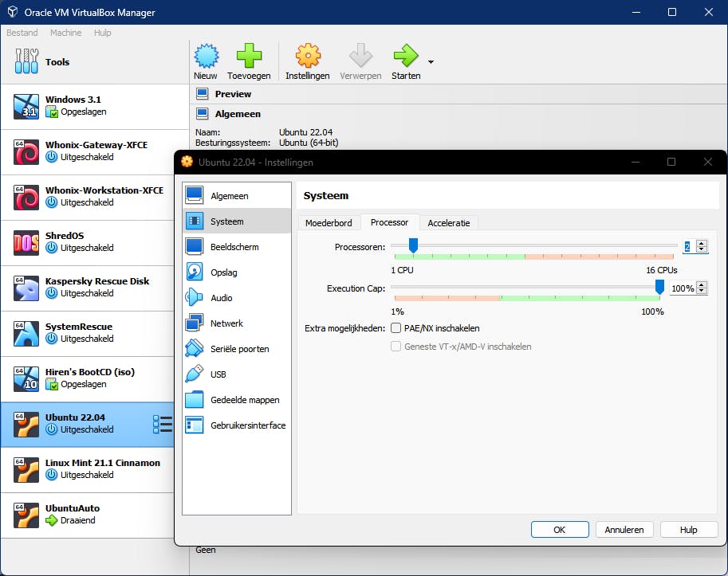The height and width of the screenshot is (576, 728).
Task: Decrease processor count with down arrow
Action: point(702,249)
